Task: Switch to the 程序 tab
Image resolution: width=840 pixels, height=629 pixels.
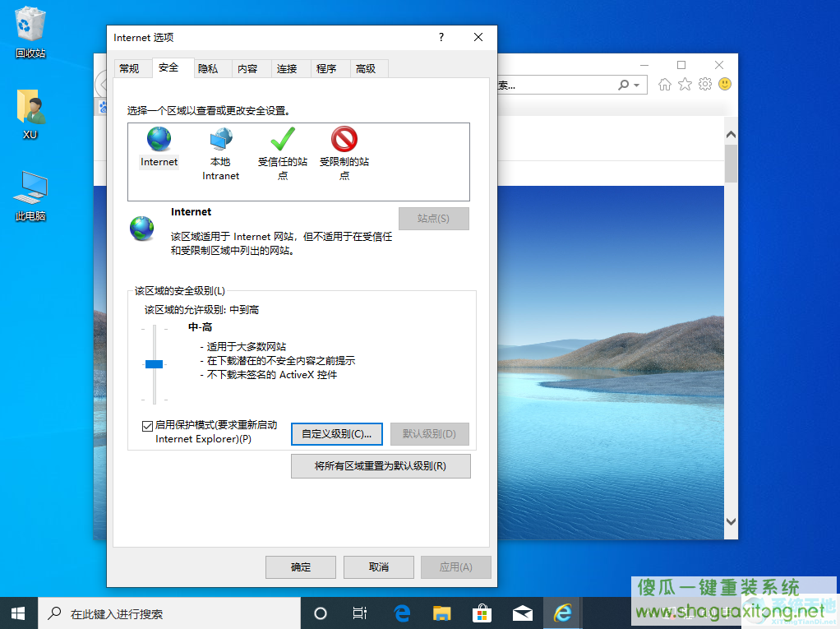Action: 326,68
